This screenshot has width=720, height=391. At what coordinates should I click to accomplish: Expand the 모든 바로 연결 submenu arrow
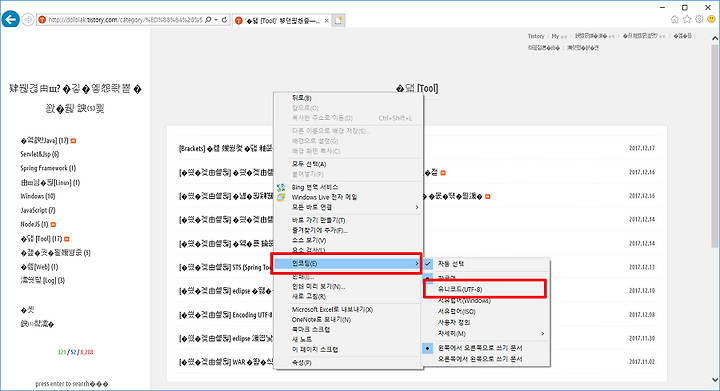pyautogui.click(x=416, y=207)
